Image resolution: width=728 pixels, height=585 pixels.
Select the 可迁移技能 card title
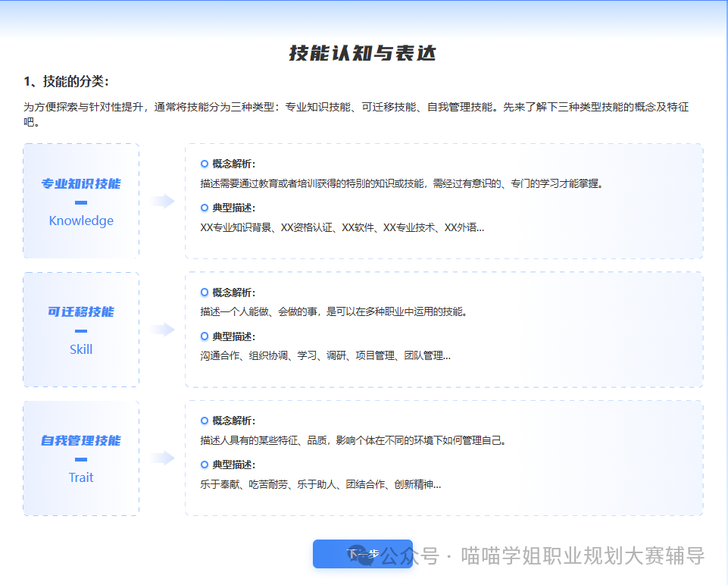(x=81, y=311)
